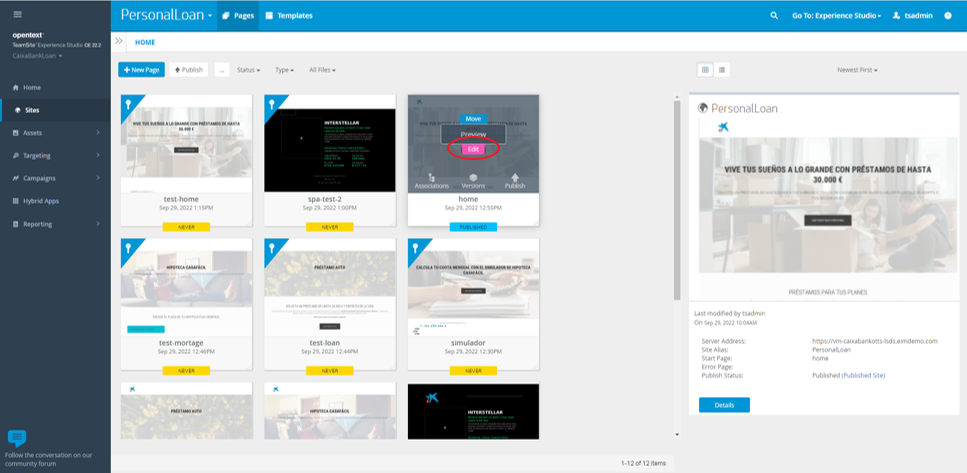Click the Associations icon on home card

coord(432,177)
